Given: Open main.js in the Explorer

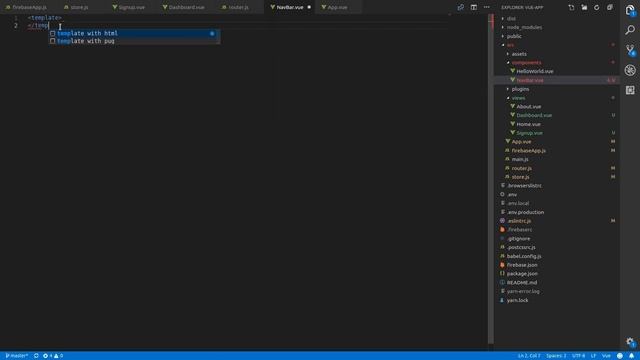Looking at the screenshot, I should [x=520, y=159].
